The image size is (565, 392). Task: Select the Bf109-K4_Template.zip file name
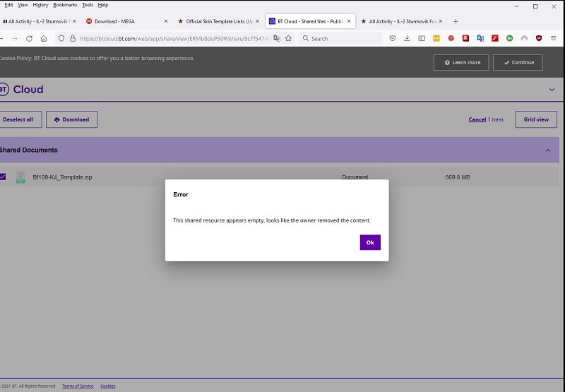point(62,177)
